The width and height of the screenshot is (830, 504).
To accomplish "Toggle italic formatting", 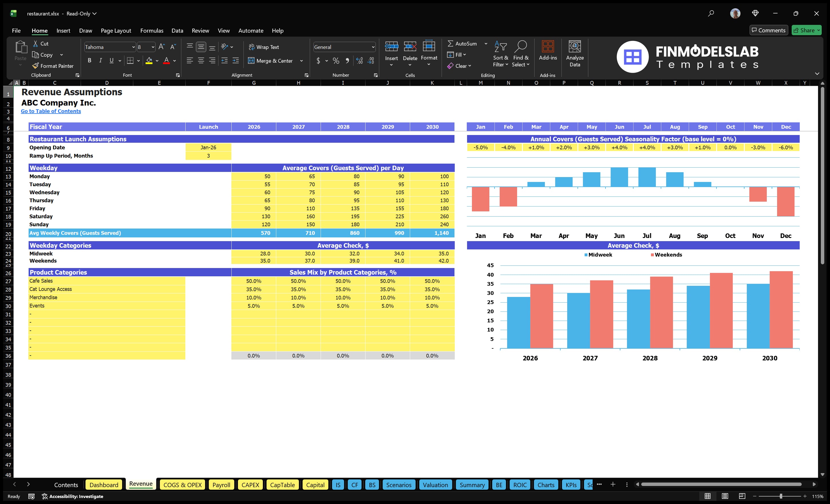I will 100,61.
